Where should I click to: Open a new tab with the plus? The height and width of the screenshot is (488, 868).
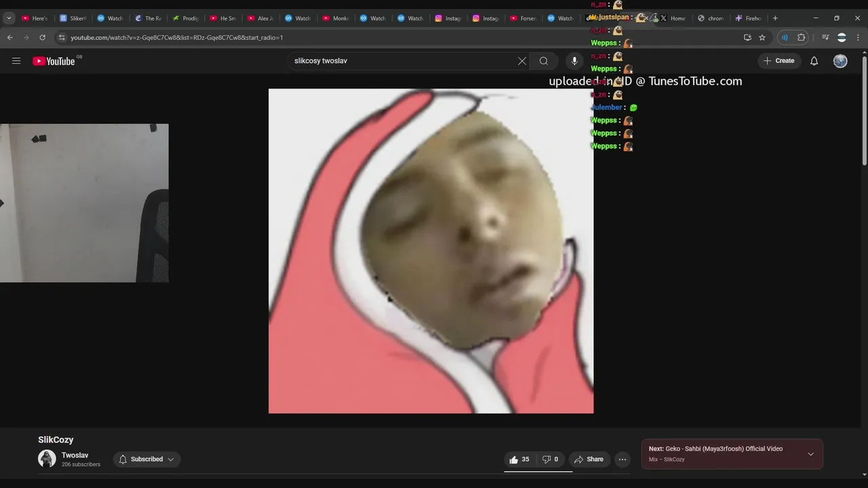775,18
